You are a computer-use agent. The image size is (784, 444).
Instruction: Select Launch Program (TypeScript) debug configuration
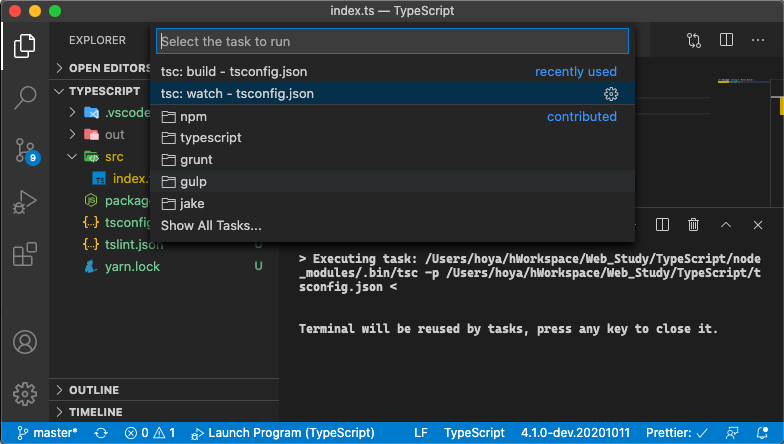tap(283, 432)
